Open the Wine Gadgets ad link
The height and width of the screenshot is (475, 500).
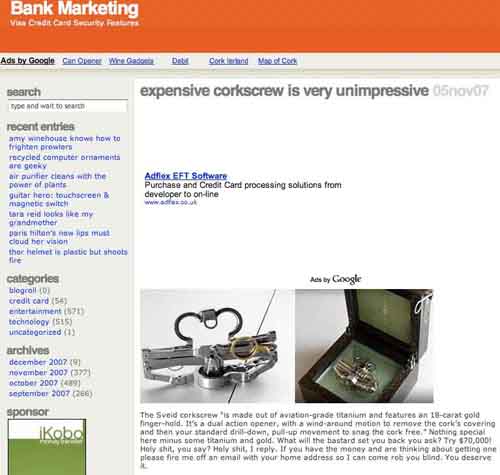[x=131, y=61]
